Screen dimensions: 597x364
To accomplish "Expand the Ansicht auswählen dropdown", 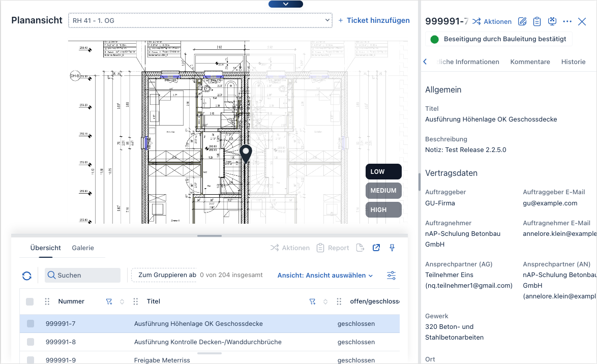I will 325,276.
